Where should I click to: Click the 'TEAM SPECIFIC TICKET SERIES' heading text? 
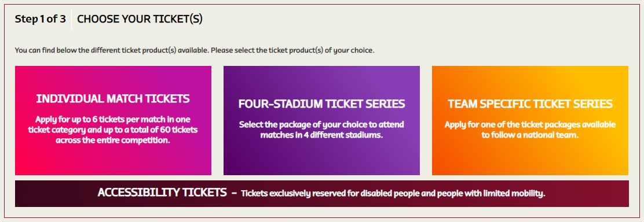point(530,104)
